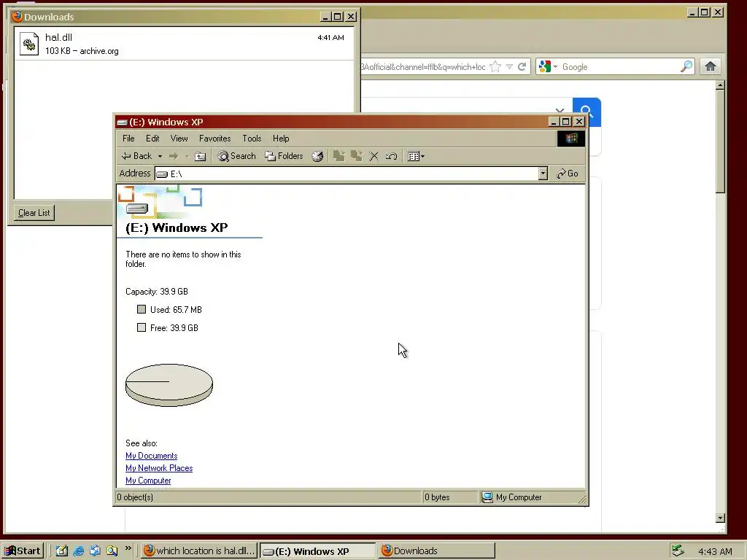Image resolution: width=747 pixels, height=560 pixels.
Task: Open the Forward history dropdown arrow
Action: [x=187, y=156]
